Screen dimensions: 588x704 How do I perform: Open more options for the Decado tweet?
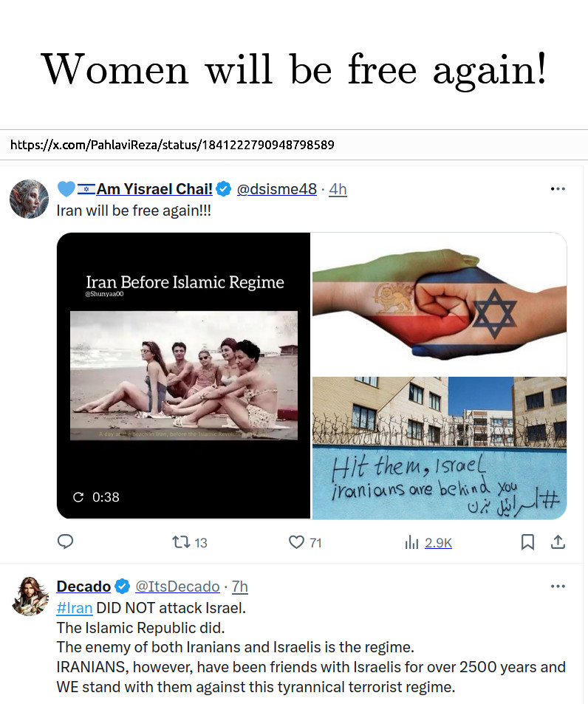point(558,587)
